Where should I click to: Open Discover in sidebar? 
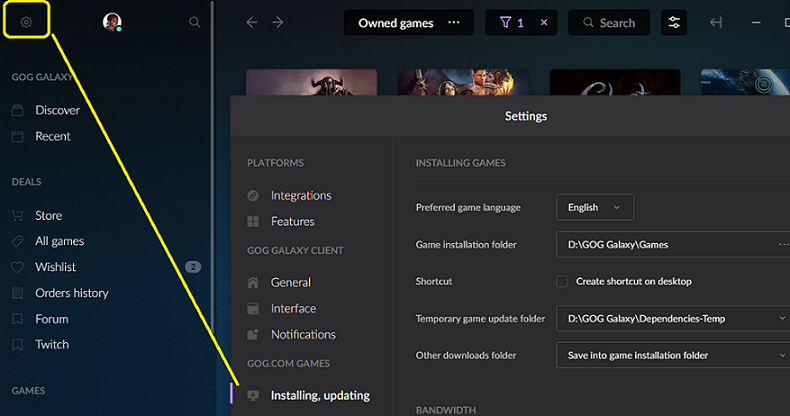[57, 110]
